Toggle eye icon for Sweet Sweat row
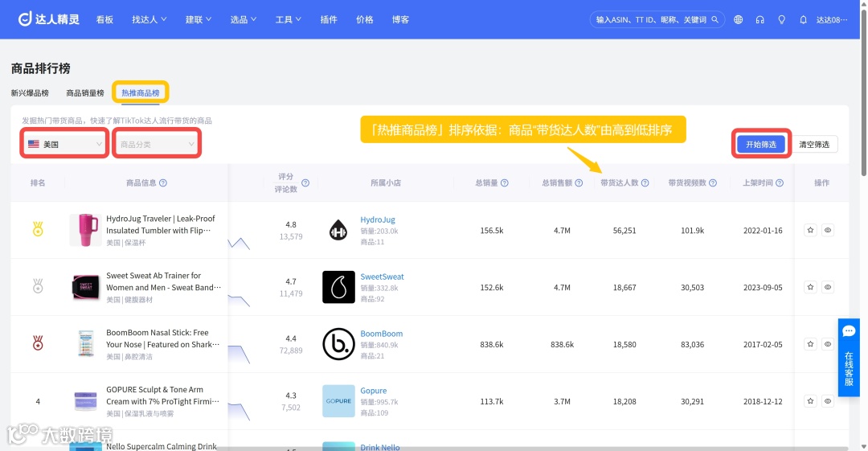The image size is (868, 451). click(x=828, y=287)
